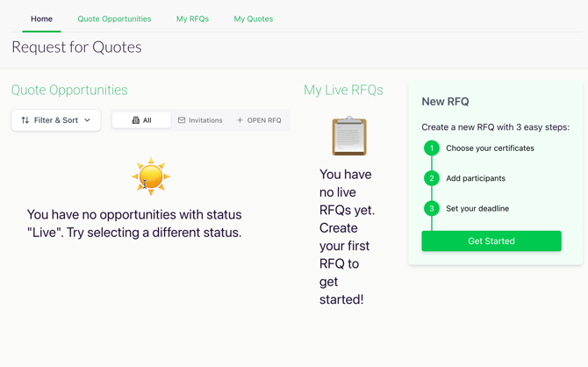Switch to the My Quotes tab
The height and width of the screenshot is (367, 588).
click(x=254, y=18)
